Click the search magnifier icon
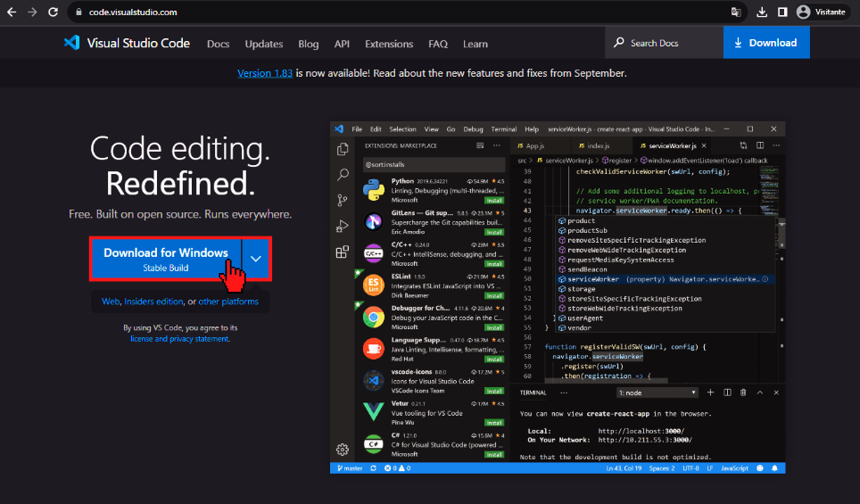Screen dimensions: 860x504 coord(618,43)
